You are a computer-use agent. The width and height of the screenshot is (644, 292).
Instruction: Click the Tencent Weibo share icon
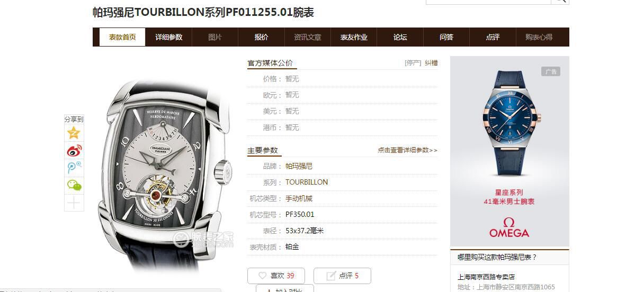point(74,168)
